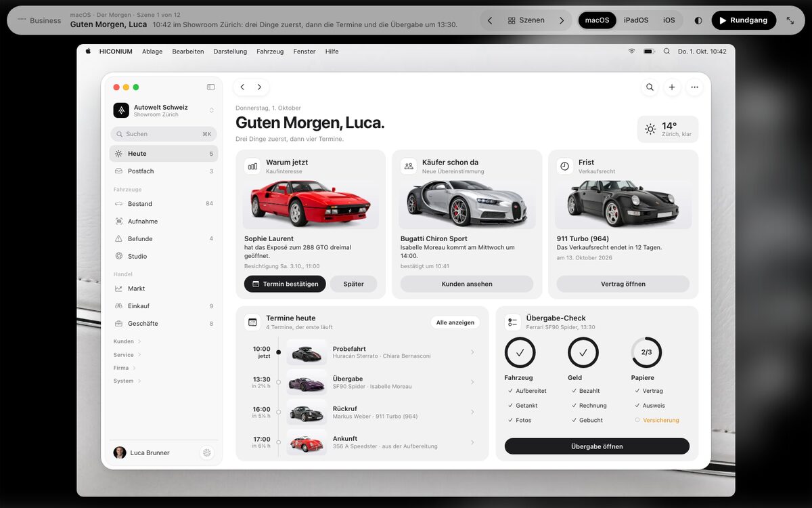This screenshot has width=812, height=508.
Task: Toggle the Getankt checklist item
Action: coord(523,406)
